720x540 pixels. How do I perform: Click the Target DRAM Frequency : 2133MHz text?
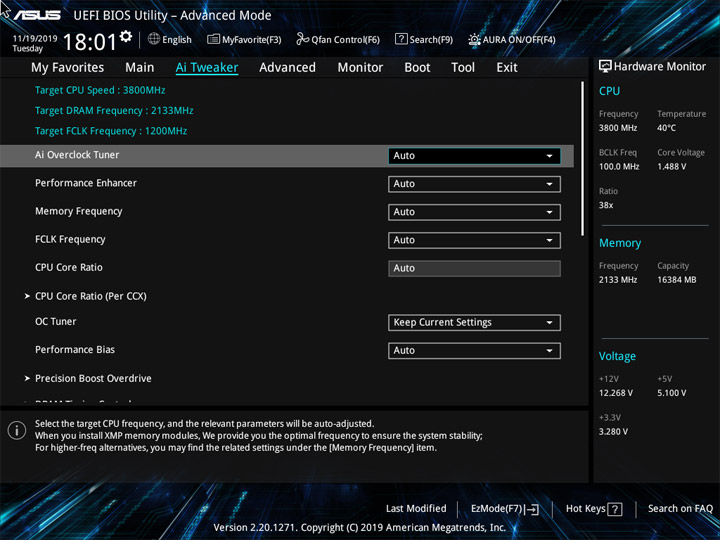[114, 111]
